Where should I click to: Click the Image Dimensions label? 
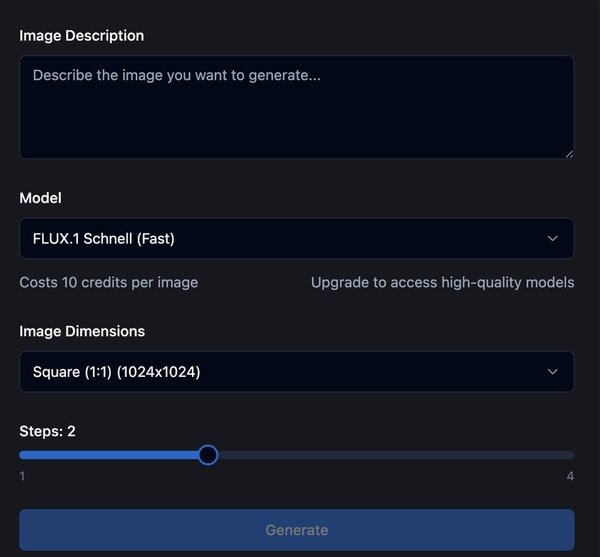[x=82, y=331]
